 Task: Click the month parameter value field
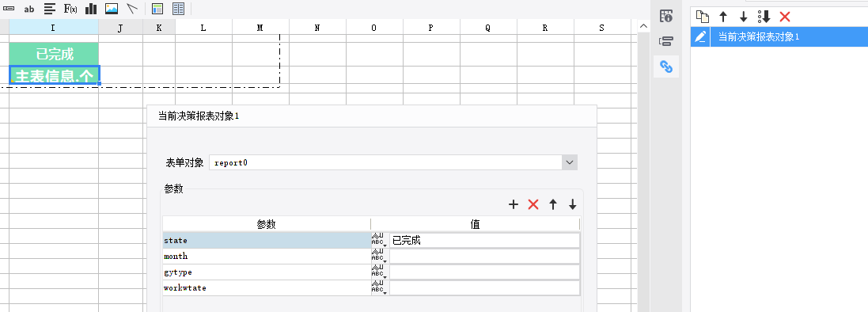click(x=484, y=256)
